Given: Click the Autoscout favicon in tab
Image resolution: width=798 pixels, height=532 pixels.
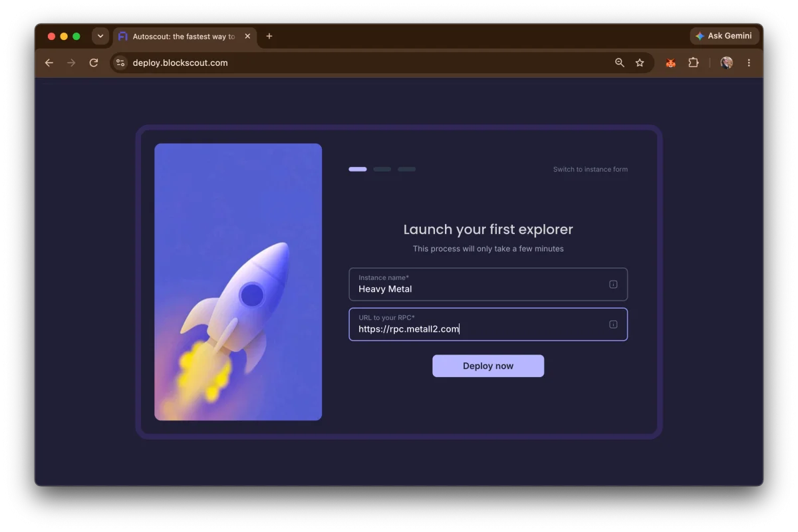Looking at the screenshot, I should pyautogui.click(x=122, y=36).
